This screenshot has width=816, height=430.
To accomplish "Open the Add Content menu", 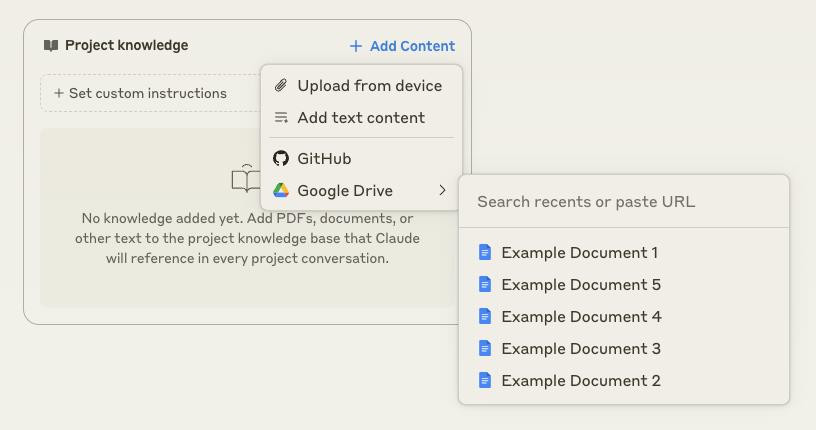I will (x=402, y=46).
